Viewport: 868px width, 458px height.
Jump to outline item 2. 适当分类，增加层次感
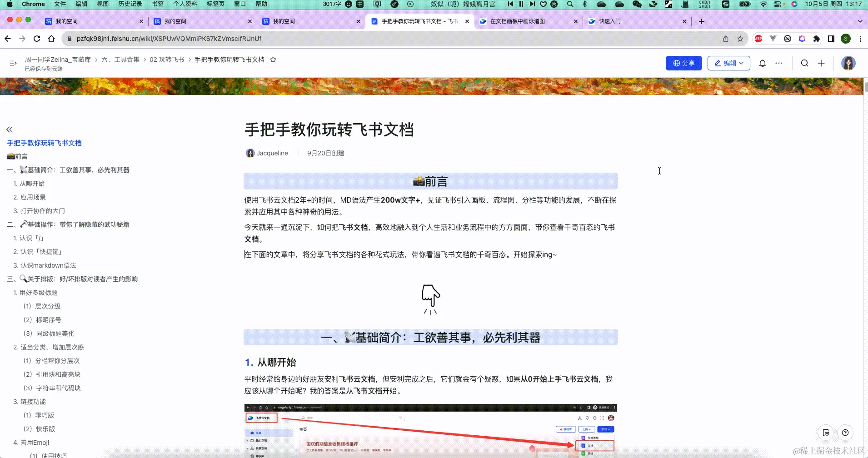[49, 347]
